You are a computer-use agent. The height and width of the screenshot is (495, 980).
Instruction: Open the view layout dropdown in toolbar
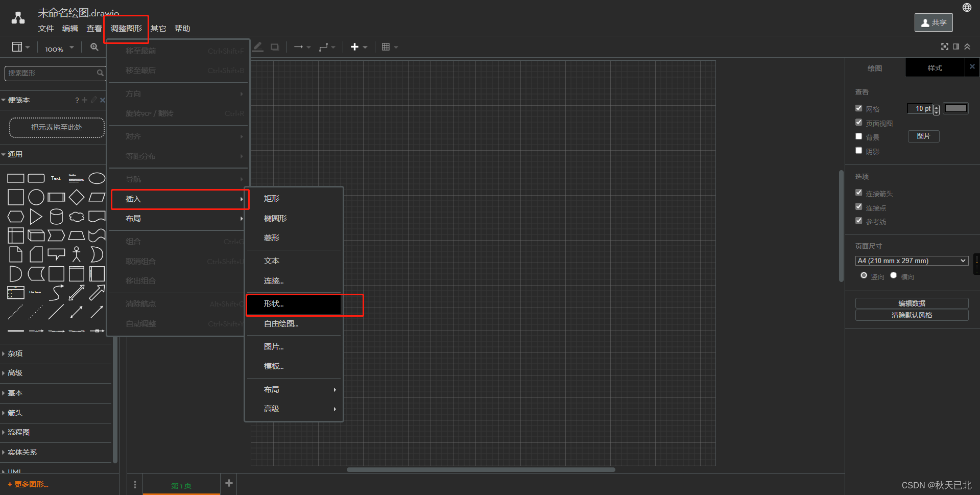(x=20, y=47)
